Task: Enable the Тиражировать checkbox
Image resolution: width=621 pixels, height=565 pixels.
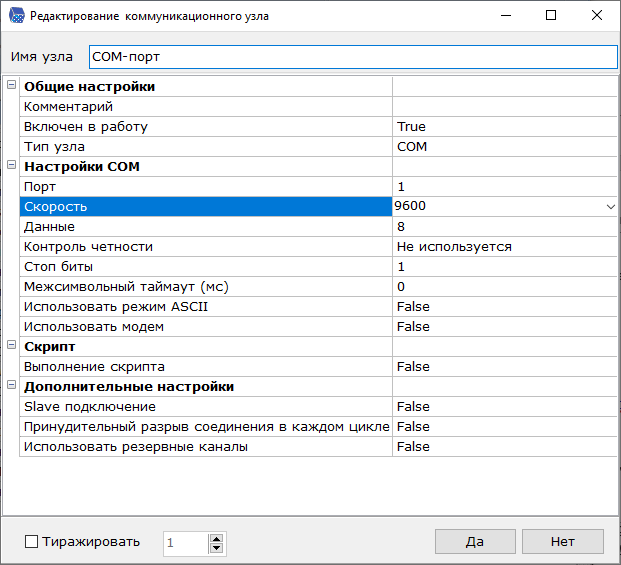Action: tap(31, 542)
